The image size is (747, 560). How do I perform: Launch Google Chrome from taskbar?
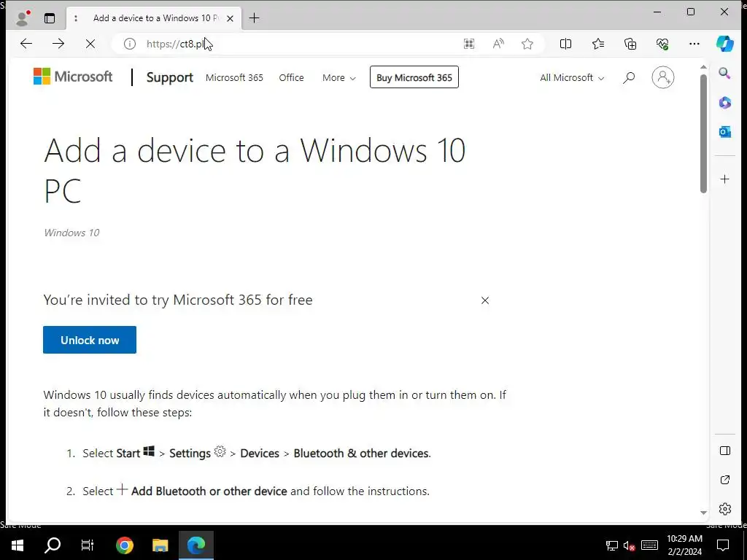125,545
